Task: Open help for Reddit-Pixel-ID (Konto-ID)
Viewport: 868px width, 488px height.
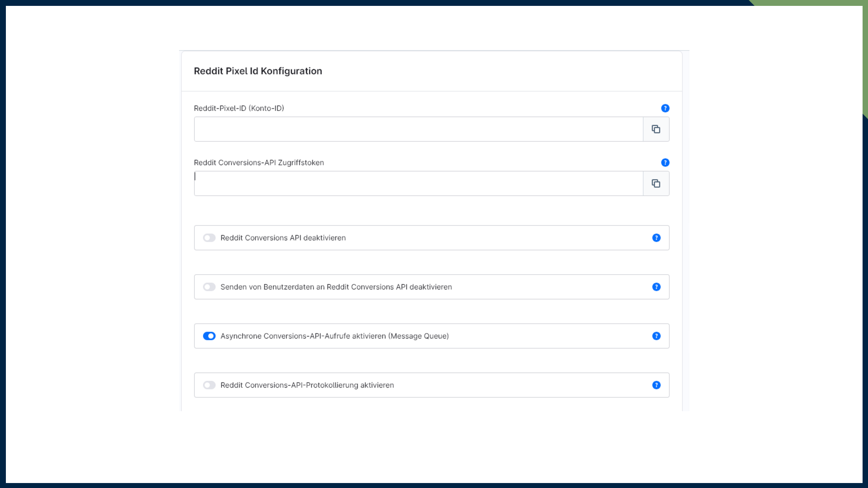Action: 665,108
